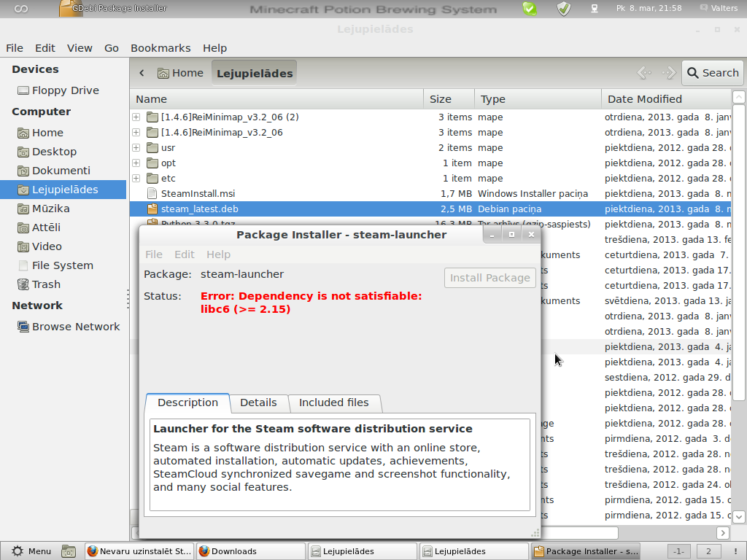Image resolution: width=747 pixels, height=560 pixels.
Task: Open the File menu in file manager
Action: [x=15, y=48]
